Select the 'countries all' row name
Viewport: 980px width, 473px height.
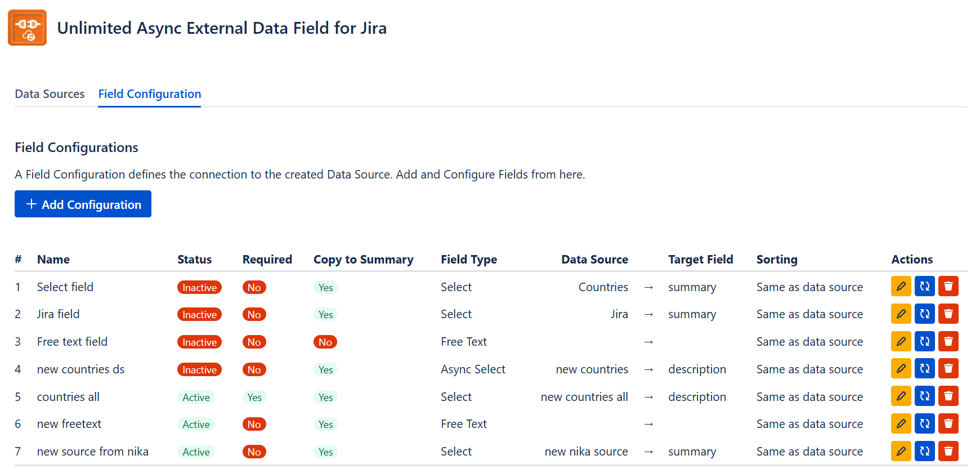[x=68, y=397]
